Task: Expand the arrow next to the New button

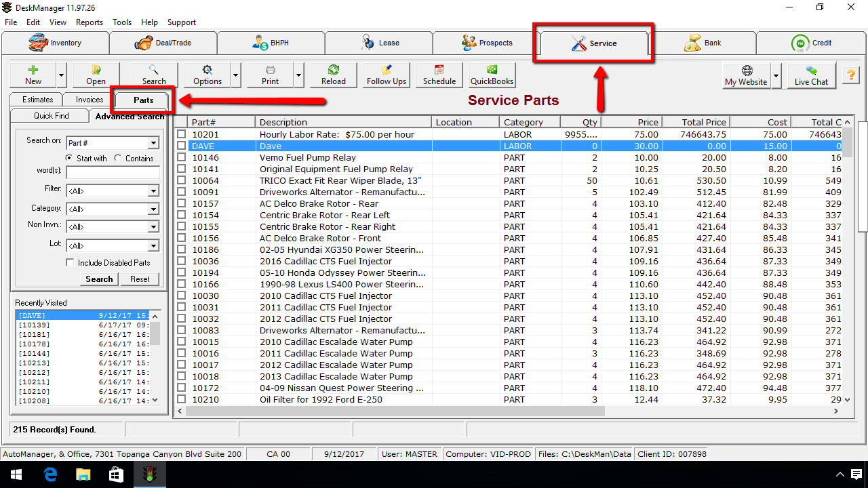Action: [62, 75]
